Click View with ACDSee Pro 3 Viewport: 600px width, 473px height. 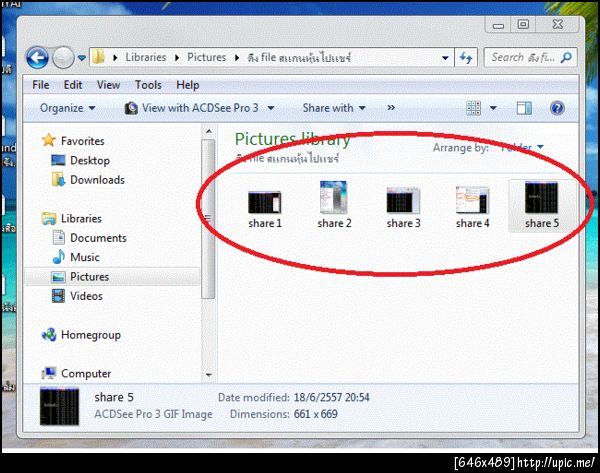(200, 108)
